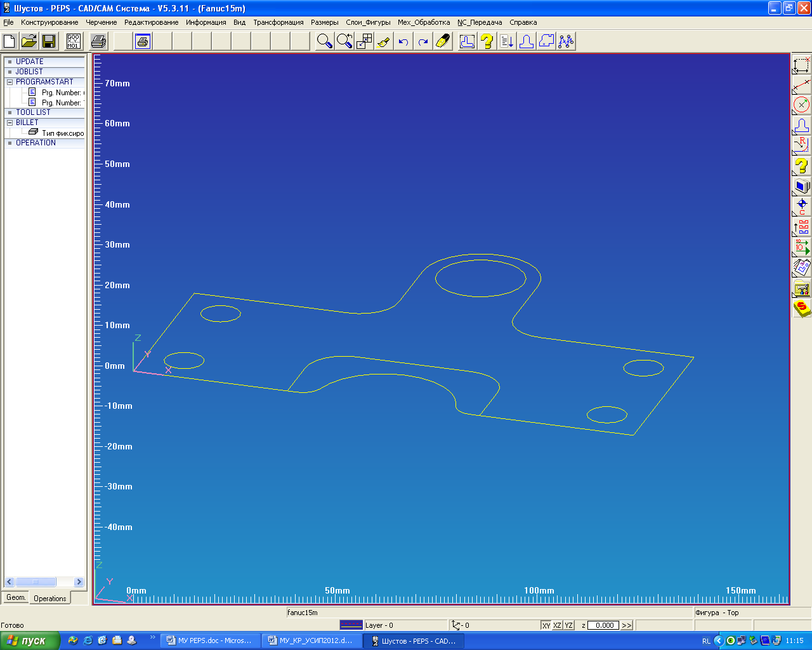Open the Конструирование menu
This screenshot has width=812, height=650.
[49, 22]
